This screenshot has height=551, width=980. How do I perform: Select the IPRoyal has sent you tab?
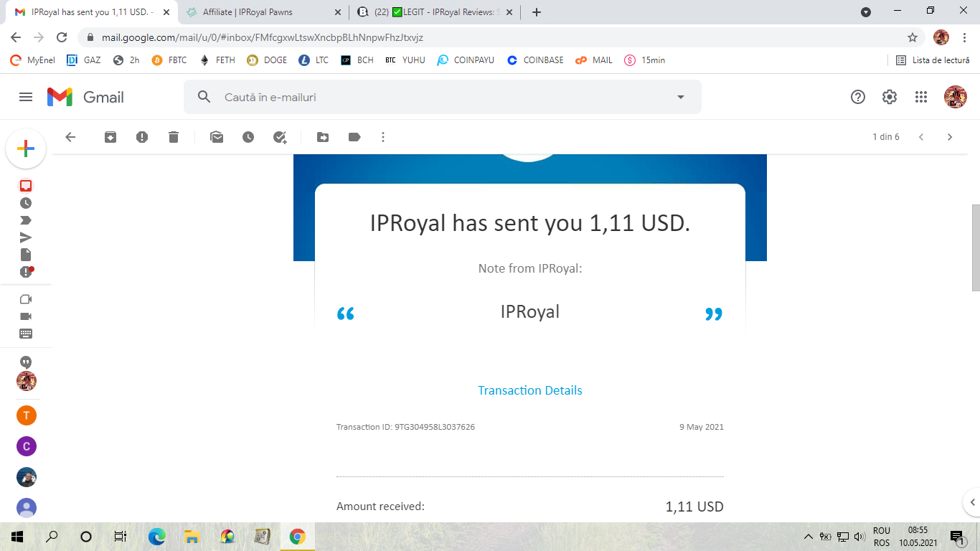92,12
